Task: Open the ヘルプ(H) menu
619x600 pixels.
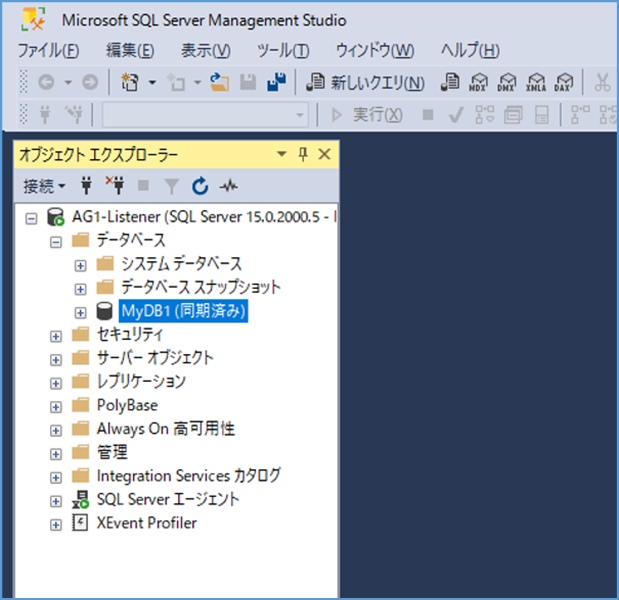Action: tap(470, 51)
